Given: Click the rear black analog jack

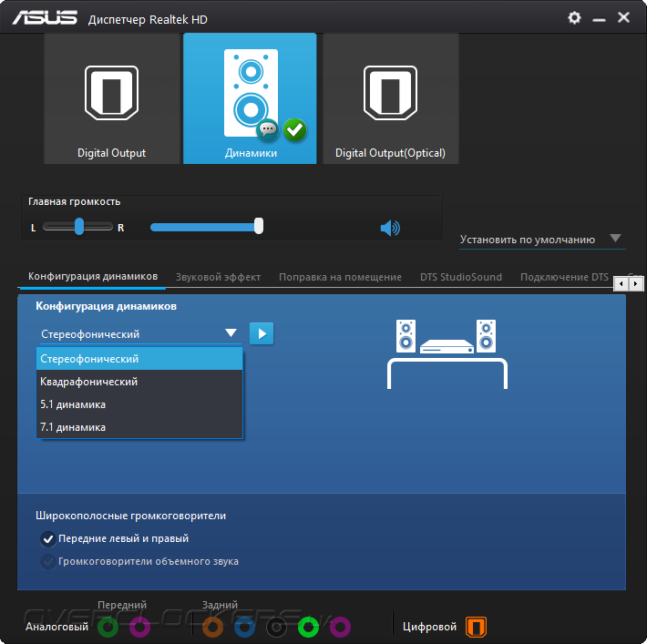Looking at the screenshot, I should (x=276, y=627).
